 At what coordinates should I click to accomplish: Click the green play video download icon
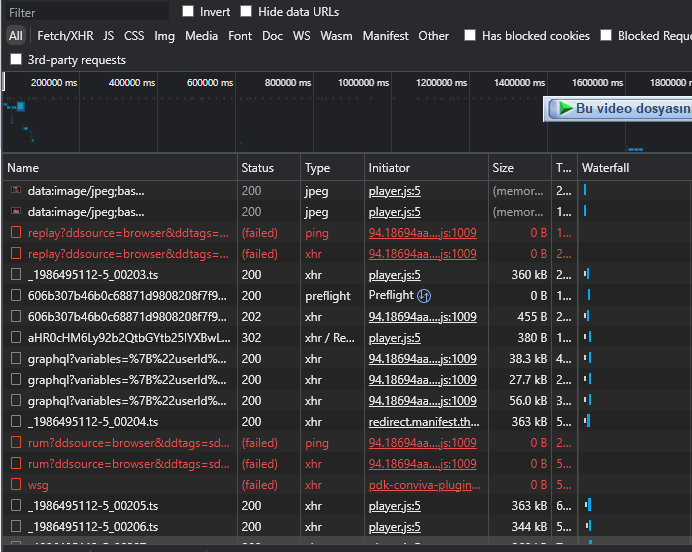click(565, 108)
